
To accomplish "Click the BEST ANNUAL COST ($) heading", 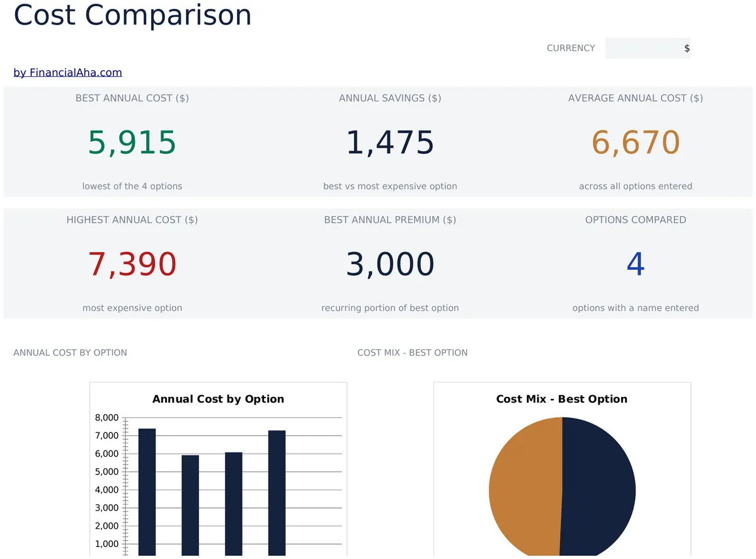I will click(132, 98).
